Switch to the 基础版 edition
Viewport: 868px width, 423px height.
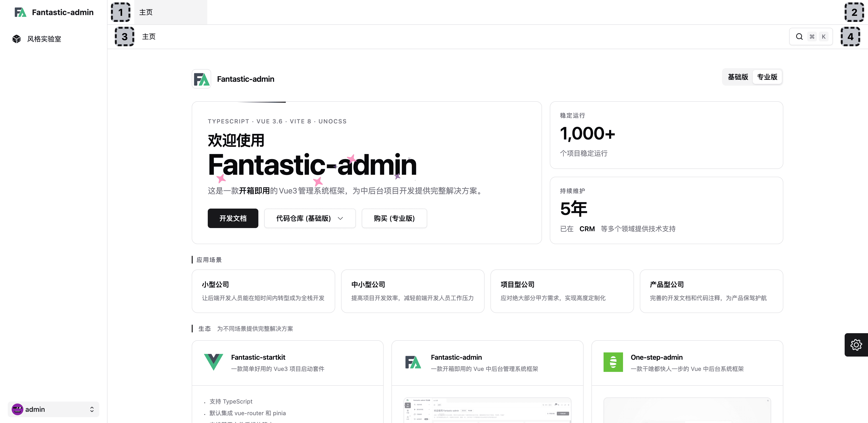738,77
